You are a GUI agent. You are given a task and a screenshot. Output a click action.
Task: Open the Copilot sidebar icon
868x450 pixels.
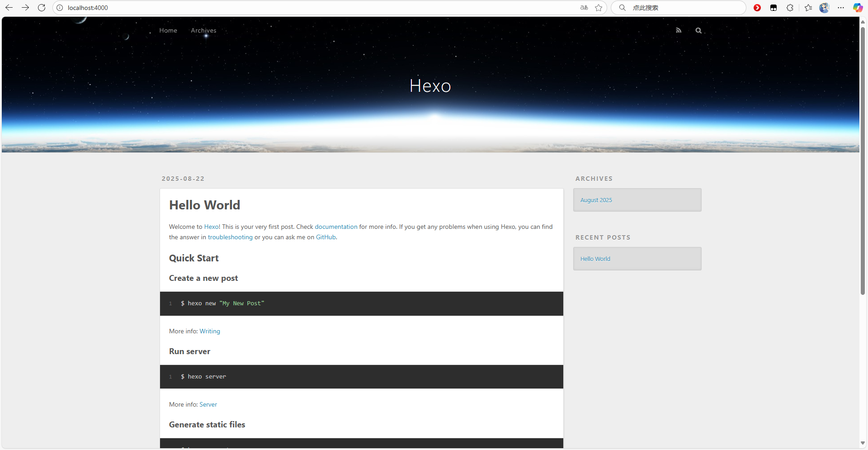pyautogui.click(x=858, y=8)
